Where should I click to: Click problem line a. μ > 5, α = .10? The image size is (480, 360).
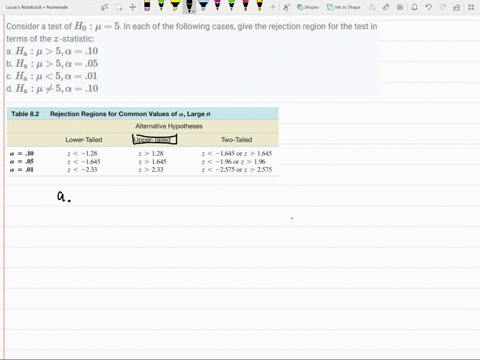point(52,51)
